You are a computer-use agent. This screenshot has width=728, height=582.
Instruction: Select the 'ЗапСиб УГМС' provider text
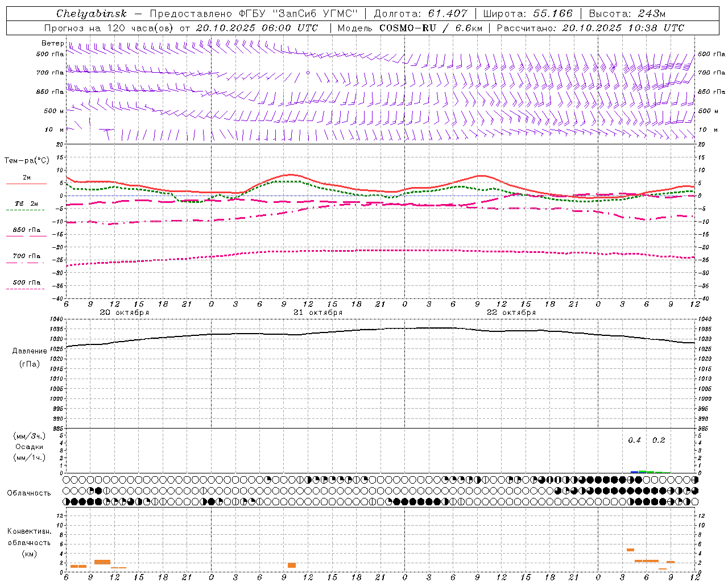coord(316,14)
